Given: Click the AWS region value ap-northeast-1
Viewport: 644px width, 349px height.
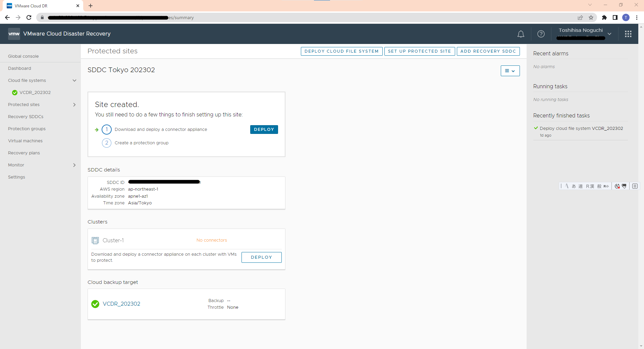Looking at the screenshot, I should 143,189.
